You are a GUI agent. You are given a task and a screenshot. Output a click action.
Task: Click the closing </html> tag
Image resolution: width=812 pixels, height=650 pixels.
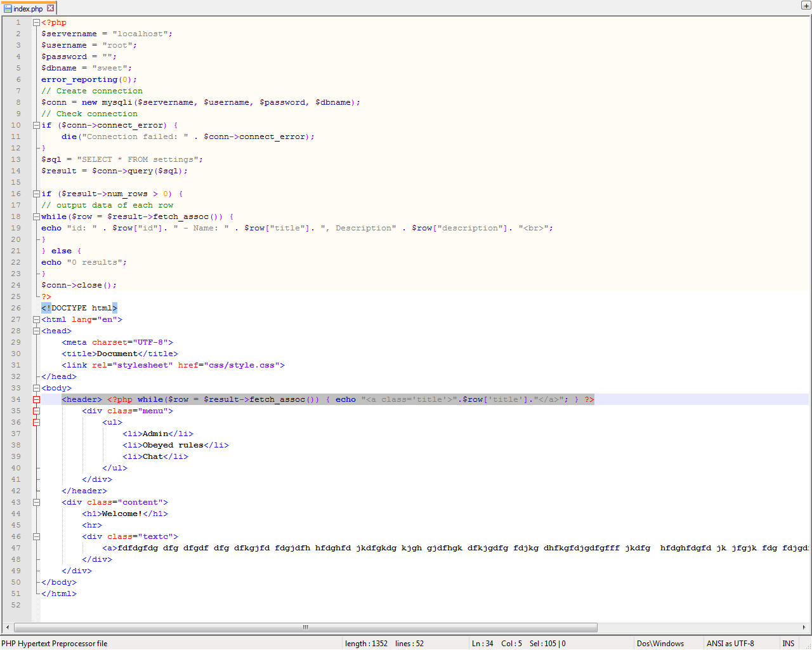pyautogui.click(x=59, y=594)
